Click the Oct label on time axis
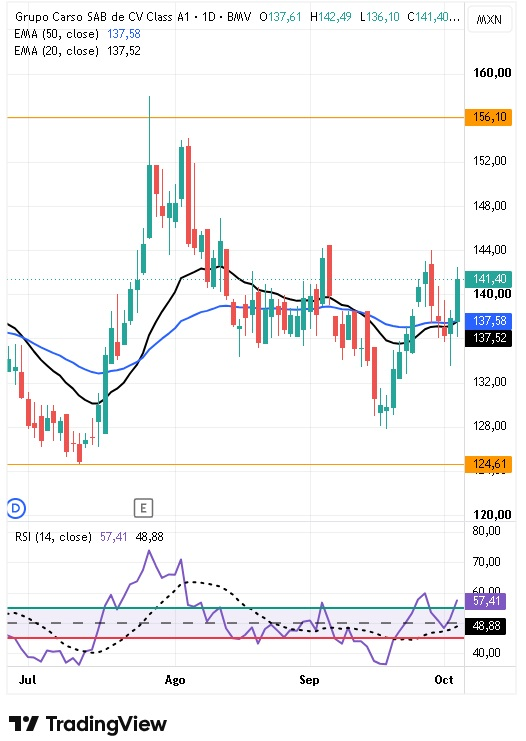Screen dimensions: 526x741 point(444,680)
